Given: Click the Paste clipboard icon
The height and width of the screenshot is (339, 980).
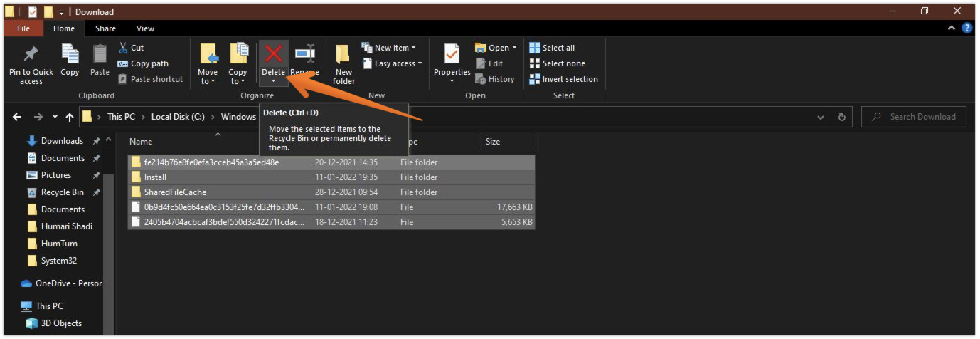Looking at the screenshot, I should pyautogui.click(x=100, y=55).
